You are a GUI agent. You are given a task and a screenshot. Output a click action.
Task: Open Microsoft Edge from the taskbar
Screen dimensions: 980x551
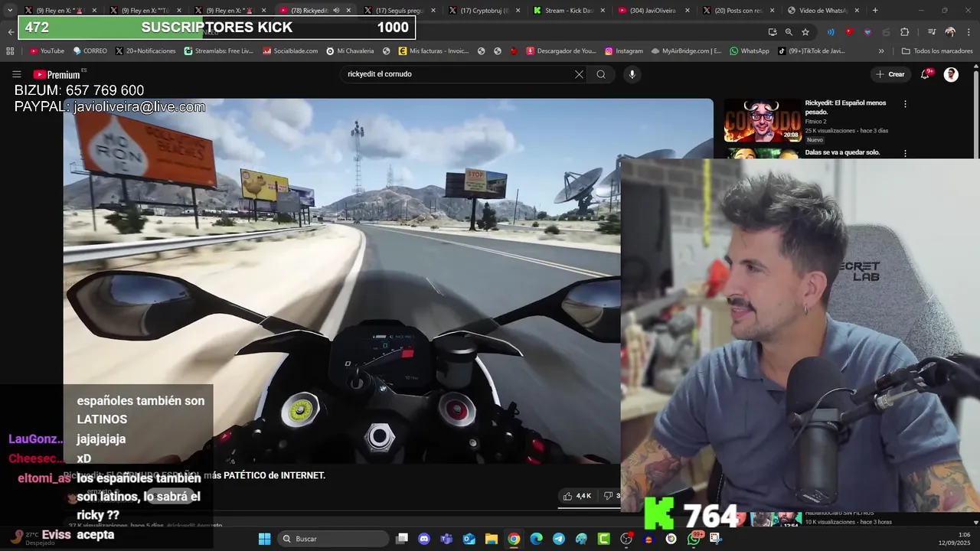click(536, 539)
